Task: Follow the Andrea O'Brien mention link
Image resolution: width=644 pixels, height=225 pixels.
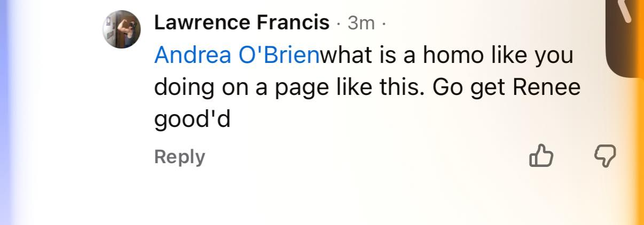Action: [x=237, y=55]
